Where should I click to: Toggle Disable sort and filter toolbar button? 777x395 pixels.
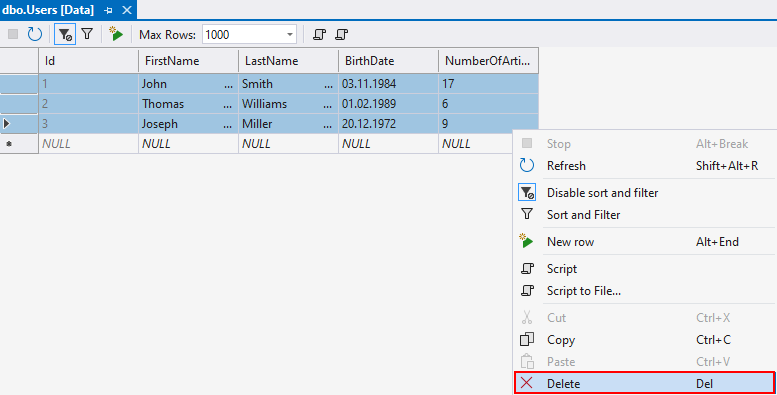65,34
